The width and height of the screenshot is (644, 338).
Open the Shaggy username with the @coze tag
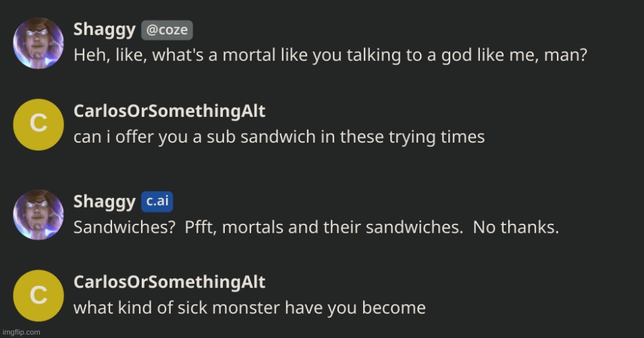click(x=104, y=30)
